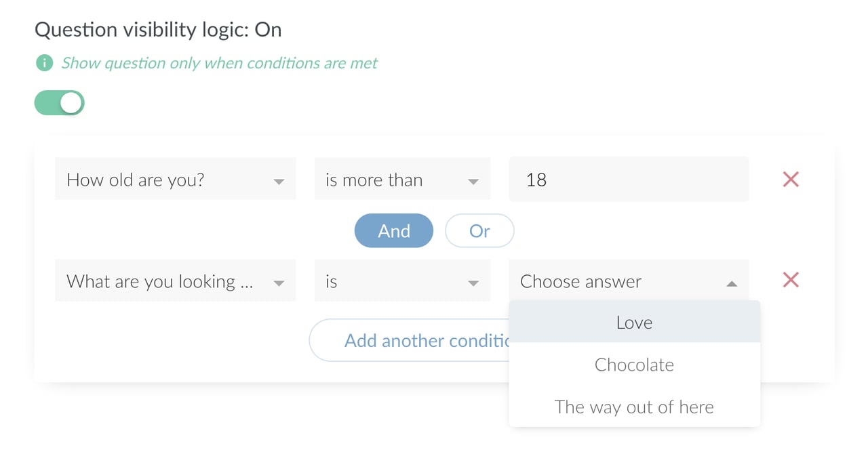This screenshot has width=868, height=452.
Task: Click the chevron on the age question dropdown
Action: 279,179
